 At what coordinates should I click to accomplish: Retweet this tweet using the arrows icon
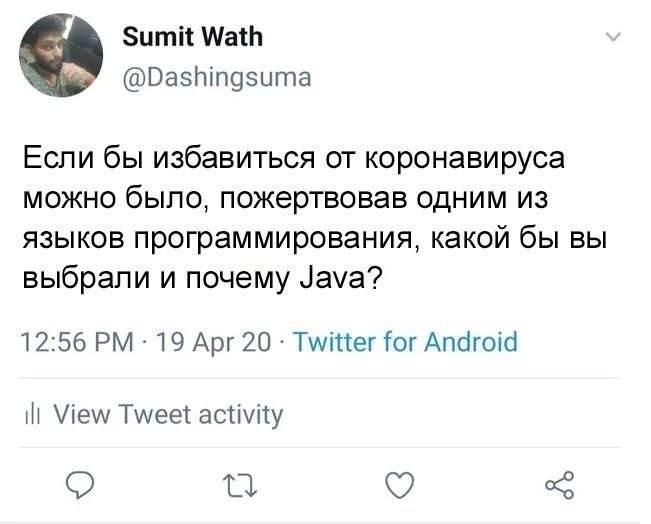pyautogui.click(x=236, y=486)
